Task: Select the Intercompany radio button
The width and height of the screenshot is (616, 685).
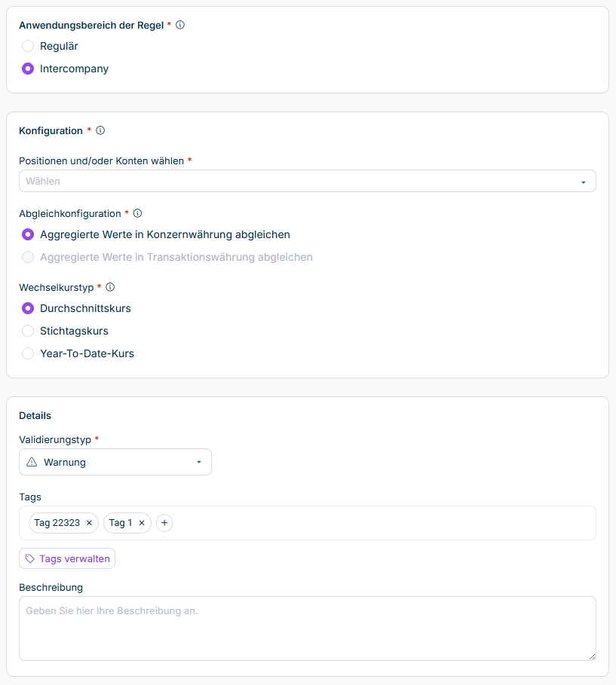Action: tap(28, 69)
